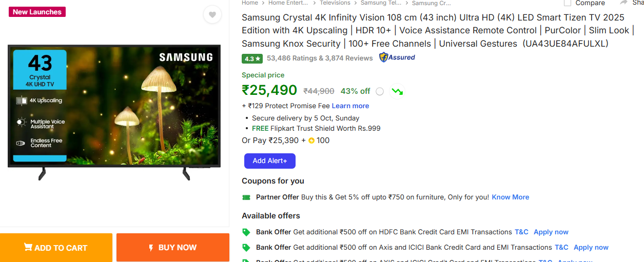Tick the Compare checkbox
Image resolution: width=644 pixels, height=262 pixels.
(567, 3)
